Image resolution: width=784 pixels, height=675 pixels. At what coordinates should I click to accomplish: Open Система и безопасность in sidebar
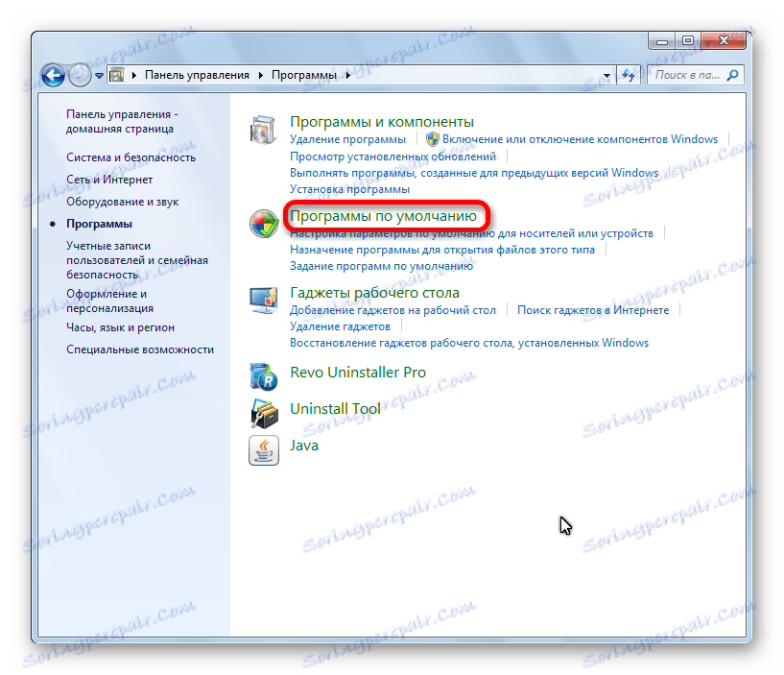pos(131,157)
